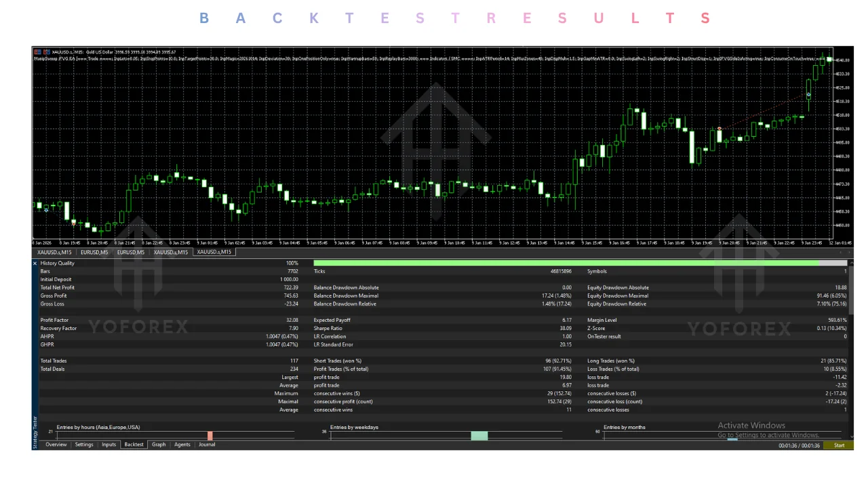View the Journal tab
The height and width of the screenshot is (488, 868).
pyautogui.click(x=207, y=445)
